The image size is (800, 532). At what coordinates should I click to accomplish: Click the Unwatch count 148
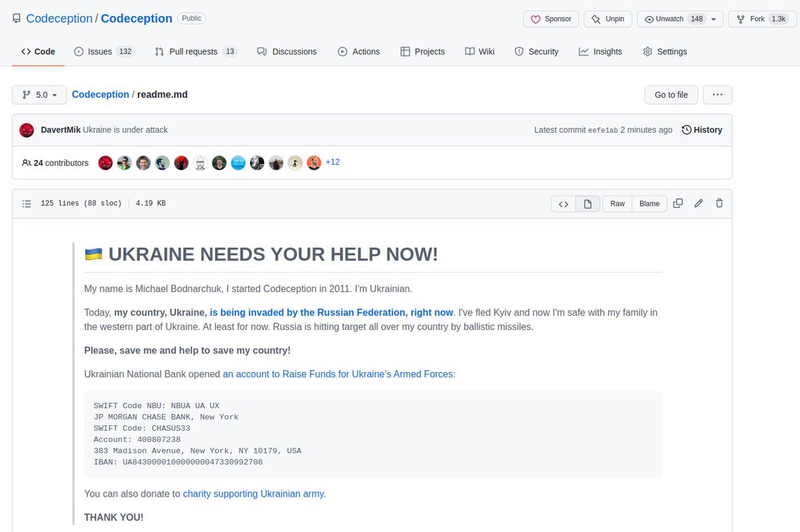click(697, 19)
